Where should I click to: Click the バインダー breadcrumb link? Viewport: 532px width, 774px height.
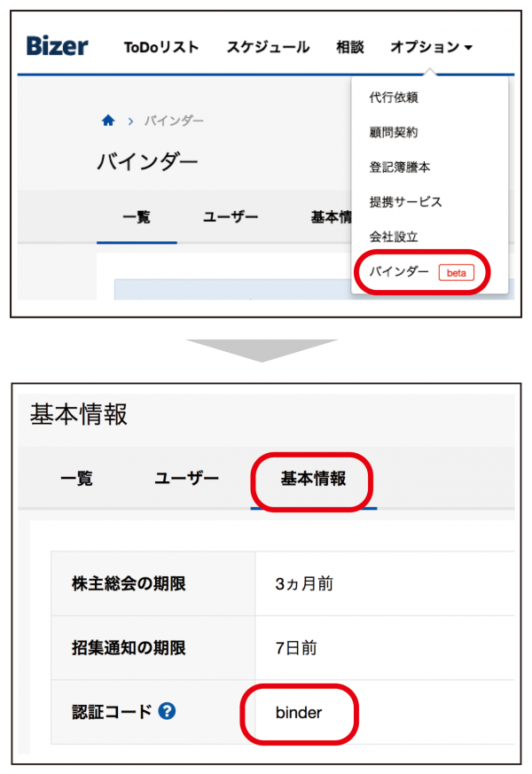174,121
